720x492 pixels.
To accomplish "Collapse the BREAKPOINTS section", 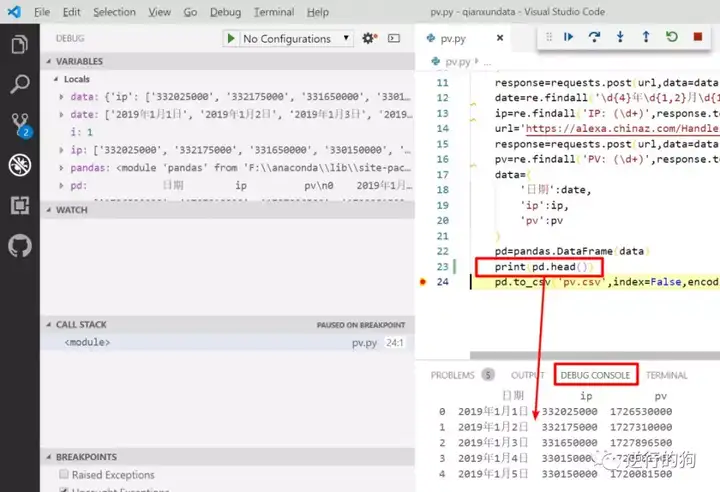I will tap(49, 457).
